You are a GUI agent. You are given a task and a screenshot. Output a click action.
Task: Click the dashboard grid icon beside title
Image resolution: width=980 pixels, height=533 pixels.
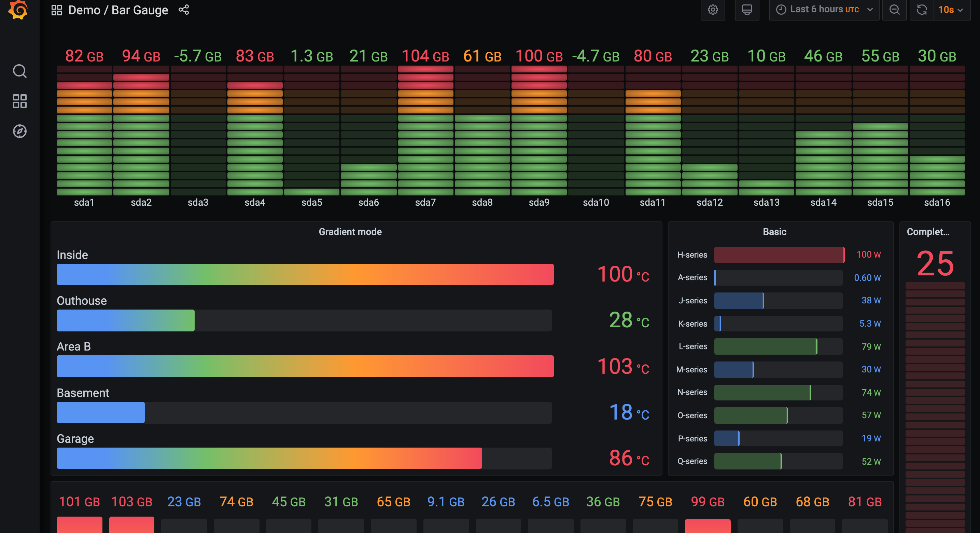[x=56, y=10]
